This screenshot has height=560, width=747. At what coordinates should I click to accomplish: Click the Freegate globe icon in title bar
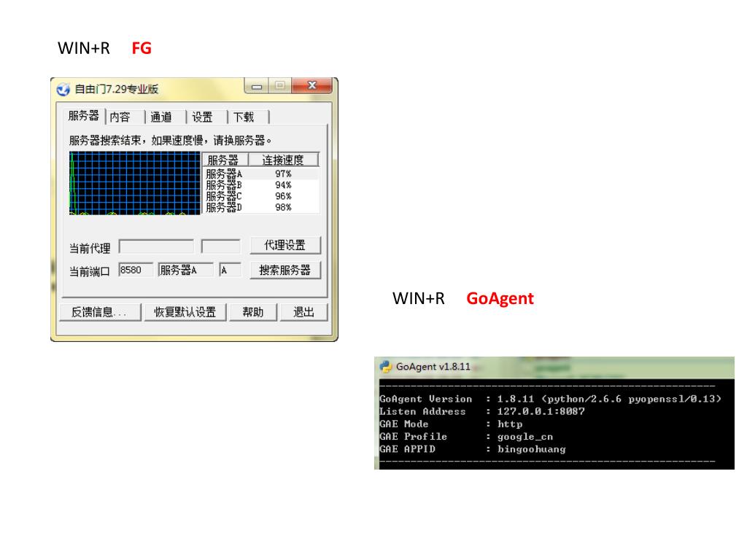tap(63, 90)
